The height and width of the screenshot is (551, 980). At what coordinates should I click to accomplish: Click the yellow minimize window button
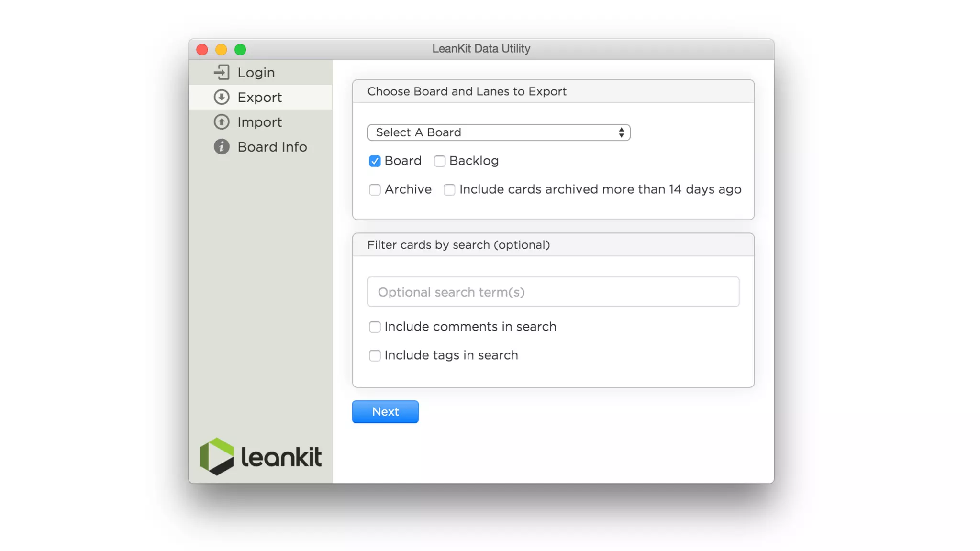(221, 49)
